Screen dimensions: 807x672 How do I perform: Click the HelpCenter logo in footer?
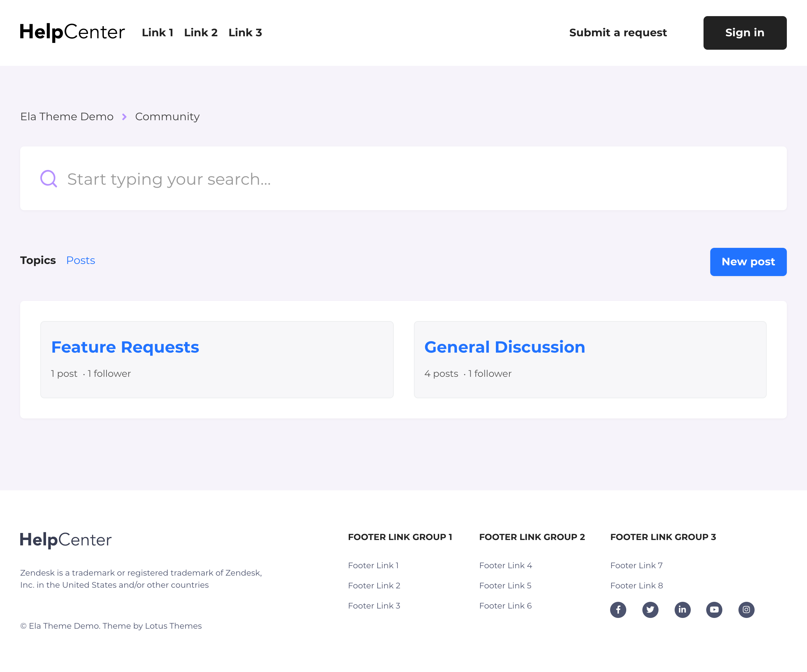(x=66, y=540)
